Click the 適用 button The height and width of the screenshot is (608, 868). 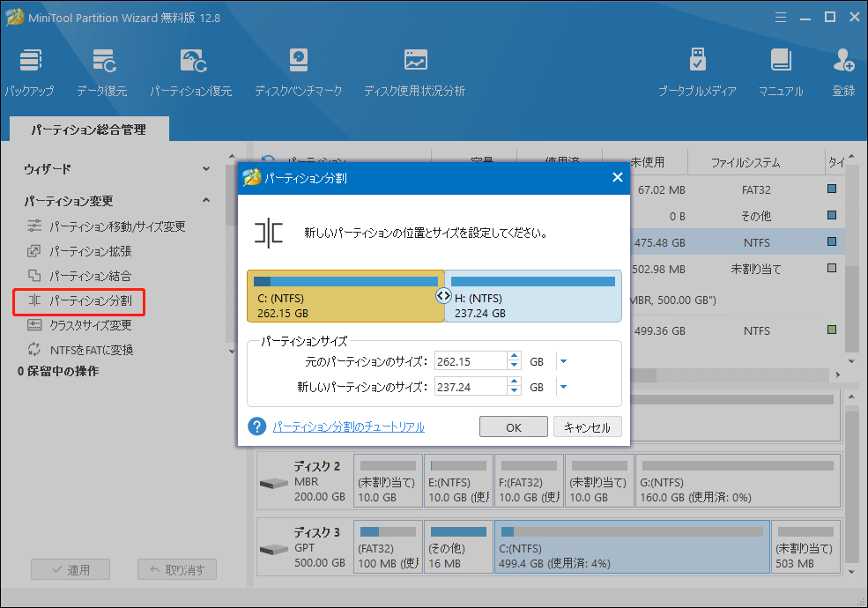pos(70,569)
